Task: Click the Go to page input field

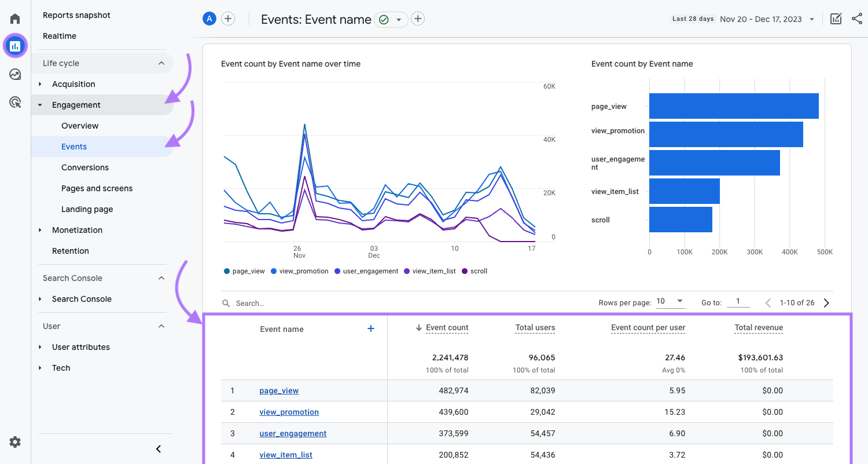Action: (x=738, y=301)
